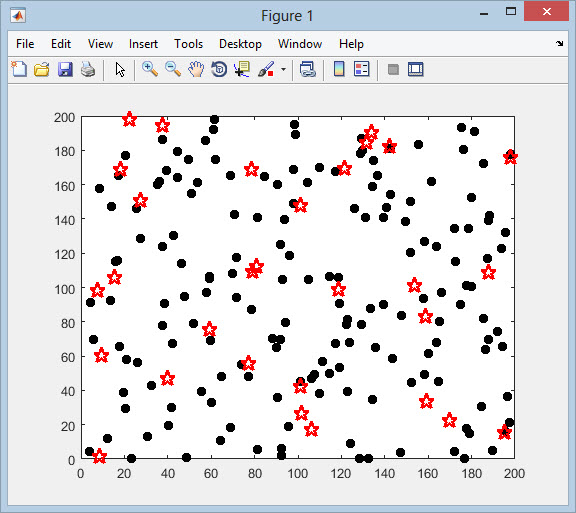
Task: Click the dock figure arrow in menu bar
Action: pyautogui.click(x=559, y=43)
